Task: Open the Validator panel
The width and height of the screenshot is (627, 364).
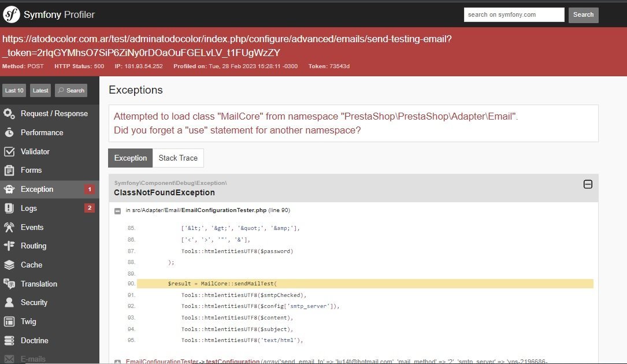Action: 50,151
